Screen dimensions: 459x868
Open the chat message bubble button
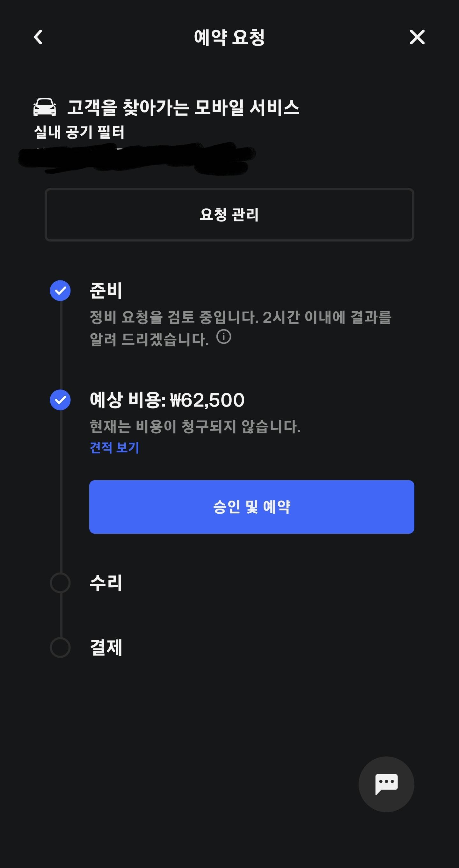tap(386, 784)
